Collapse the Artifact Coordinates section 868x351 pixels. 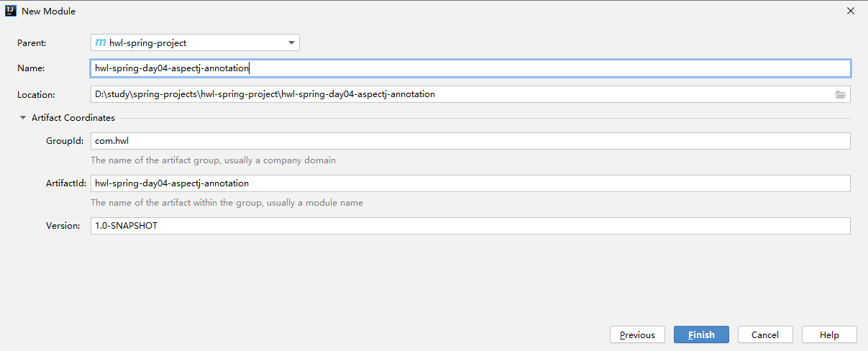[x=23, y=118]
